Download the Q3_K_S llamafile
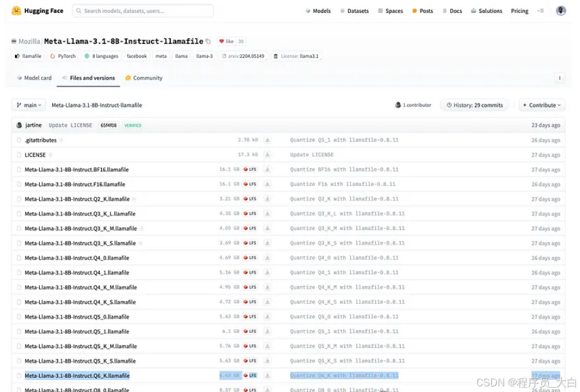The image size is (580, 392). [x=267, y=243]
